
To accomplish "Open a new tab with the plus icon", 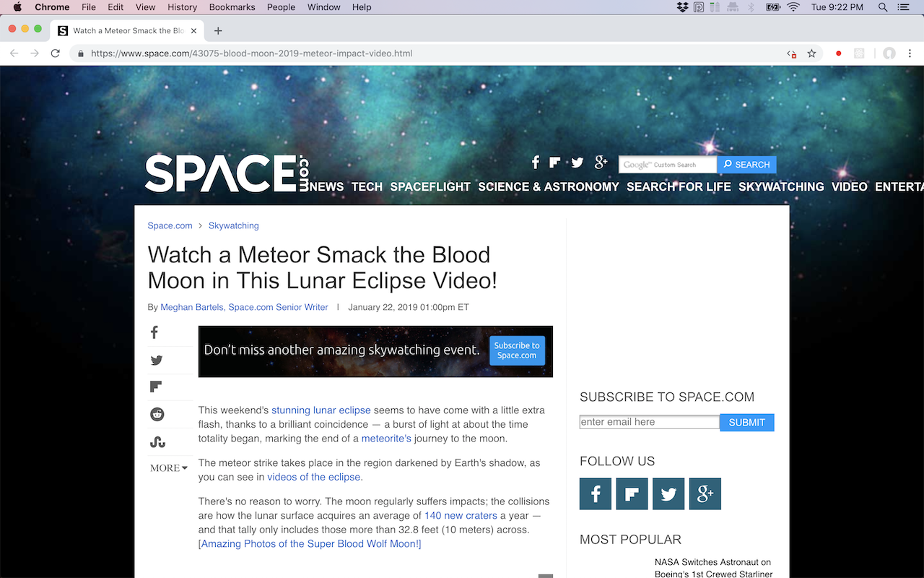I will point(218,30).
